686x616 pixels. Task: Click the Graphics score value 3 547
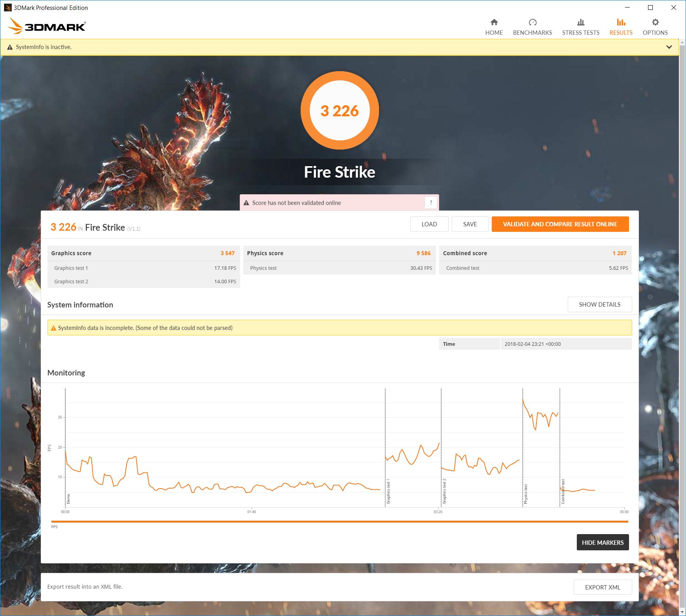(x=227, y=253)
